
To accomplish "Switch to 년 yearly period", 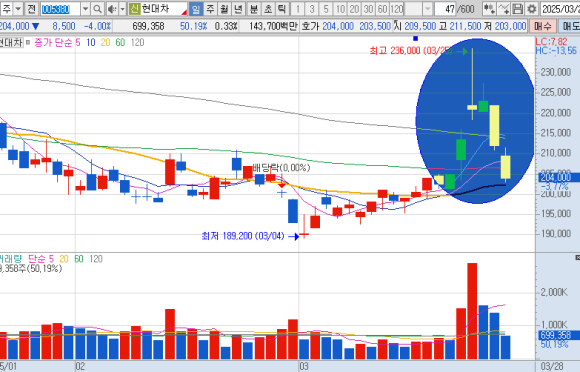I will pos(238,9).
